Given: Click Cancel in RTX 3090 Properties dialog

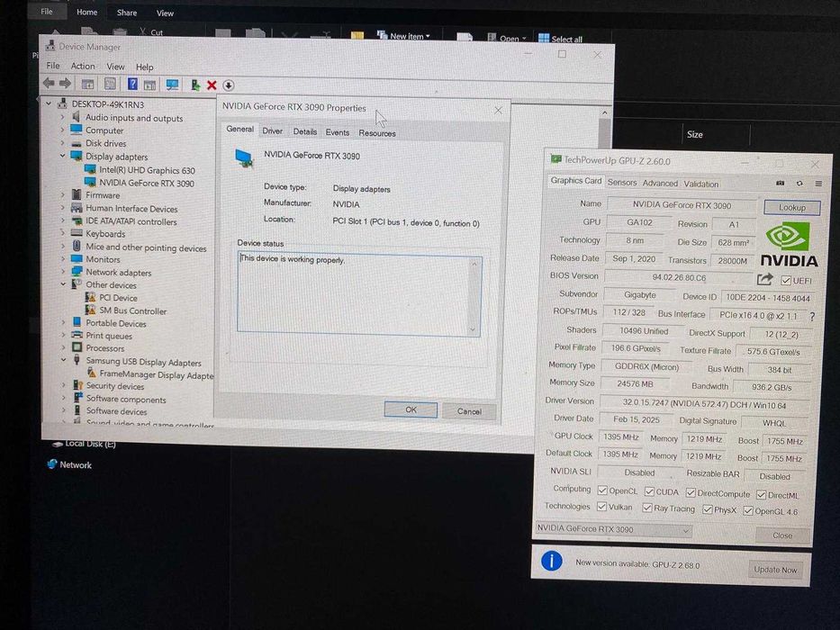Looking at the screenshot, I should pyautogui.click(x=469, y=411).
